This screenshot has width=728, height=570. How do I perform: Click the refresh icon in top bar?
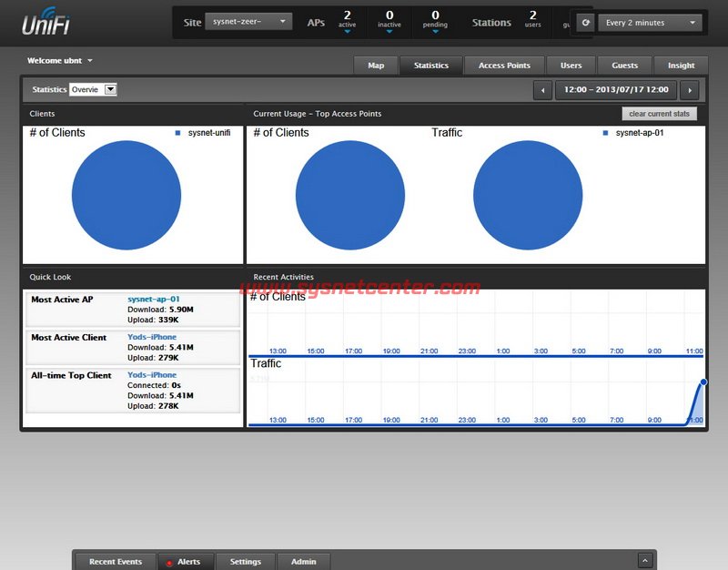point(585,23)
